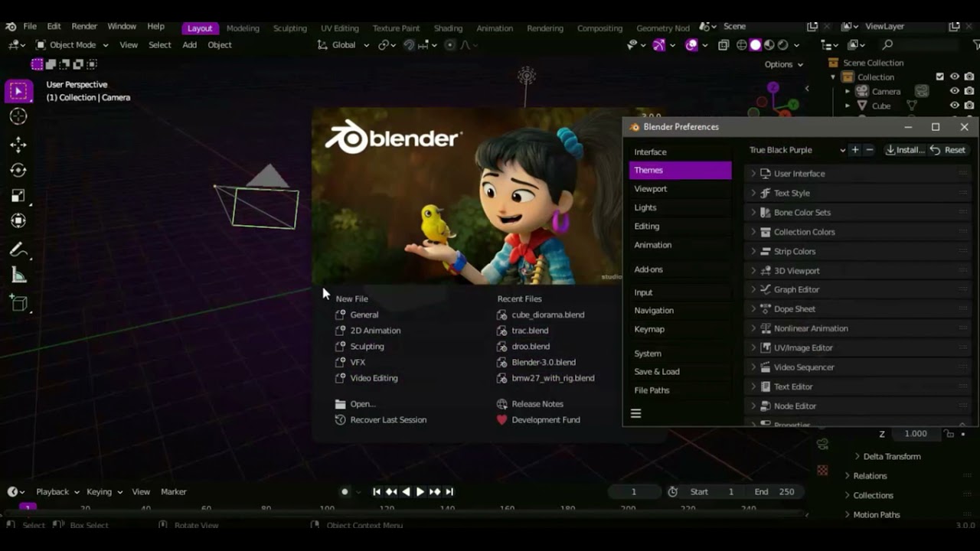Switch to material preview shading
980x551 pixels.
coord(769,45)
